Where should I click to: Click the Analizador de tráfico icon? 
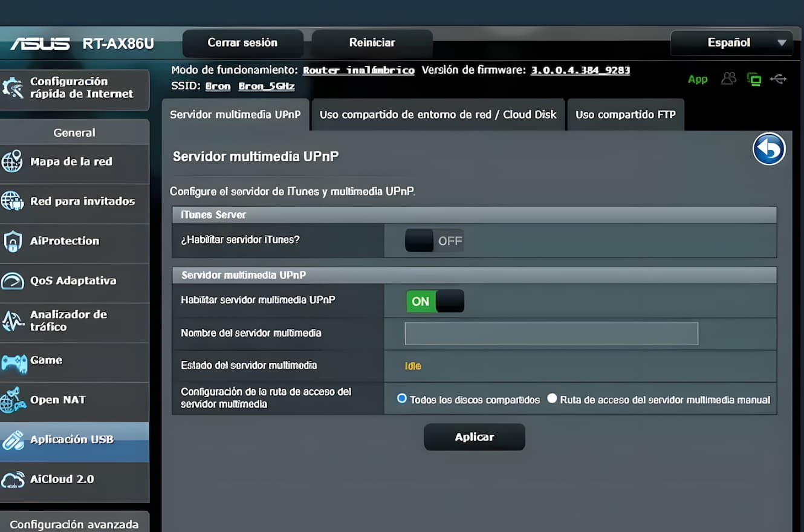coord(12,320)
